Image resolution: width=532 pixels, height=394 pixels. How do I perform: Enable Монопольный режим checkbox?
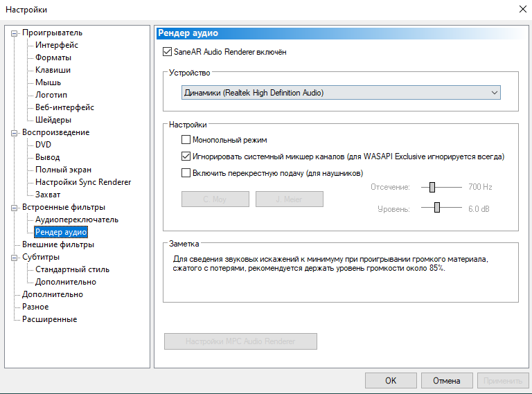(186, 140)
